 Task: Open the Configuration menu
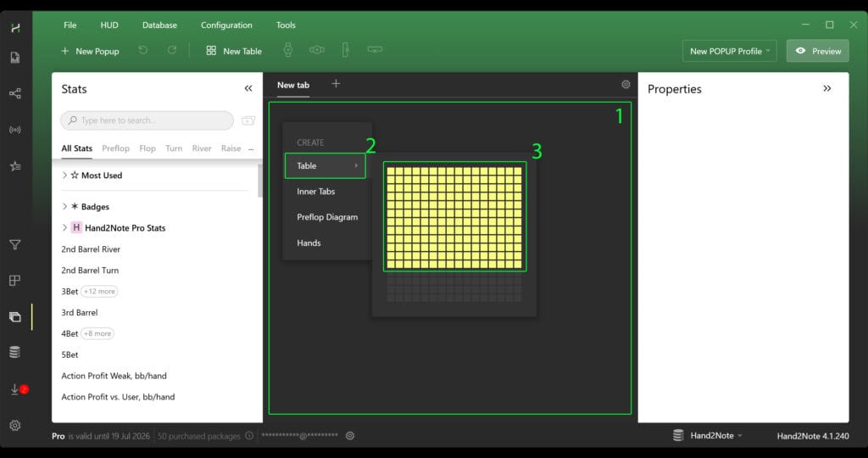pyautogui.click(x=226, y=25)
